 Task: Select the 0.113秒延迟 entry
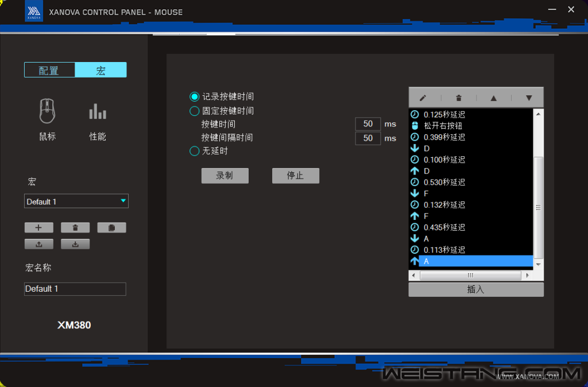coord(471,250)
